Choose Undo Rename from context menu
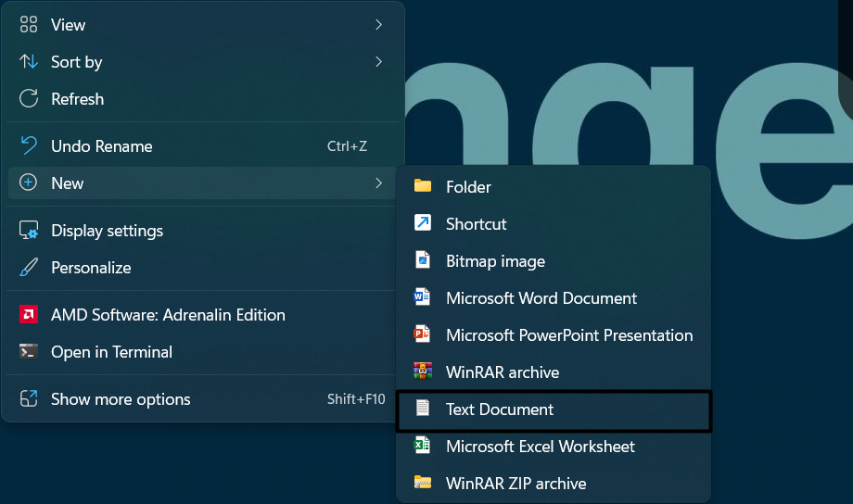The image size is (853, 504). pyautogui.click(x=102, y=146)
